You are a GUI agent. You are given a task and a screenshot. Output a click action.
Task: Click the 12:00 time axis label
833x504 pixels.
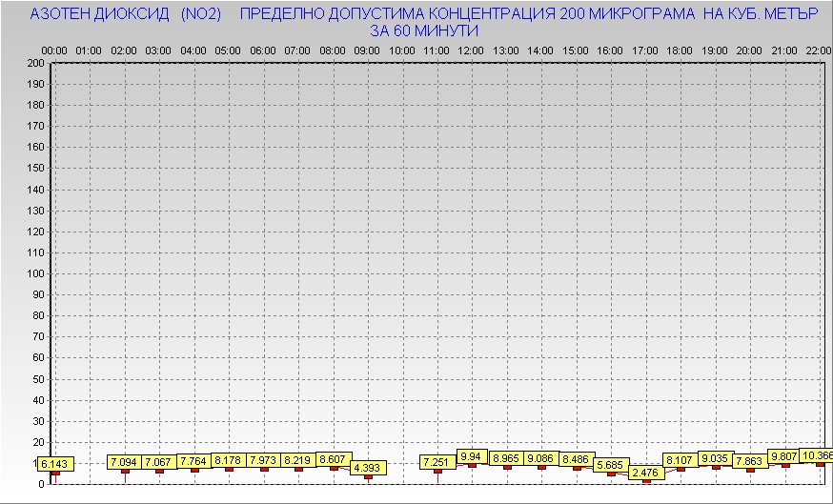tap(472, 50)
